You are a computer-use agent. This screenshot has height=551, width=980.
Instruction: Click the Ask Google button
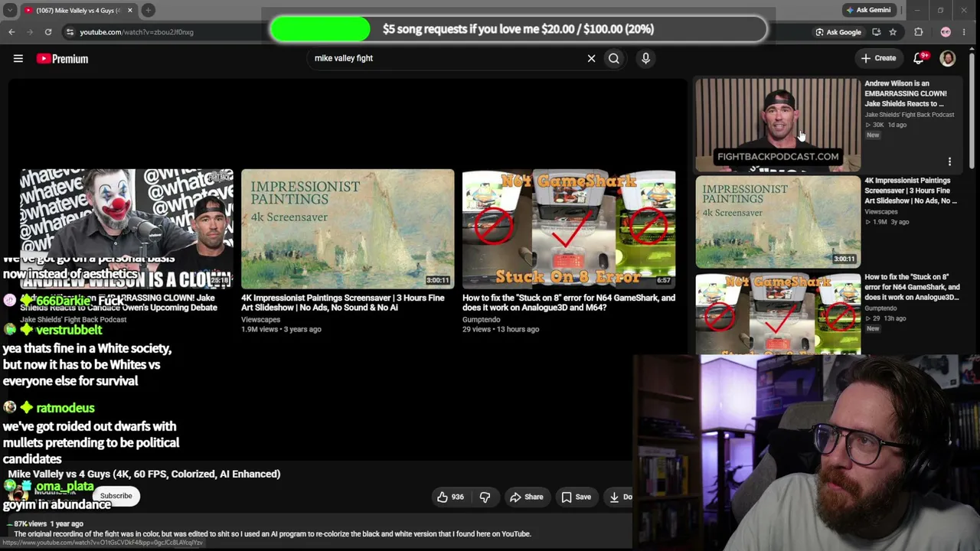[x=839, y=32]
